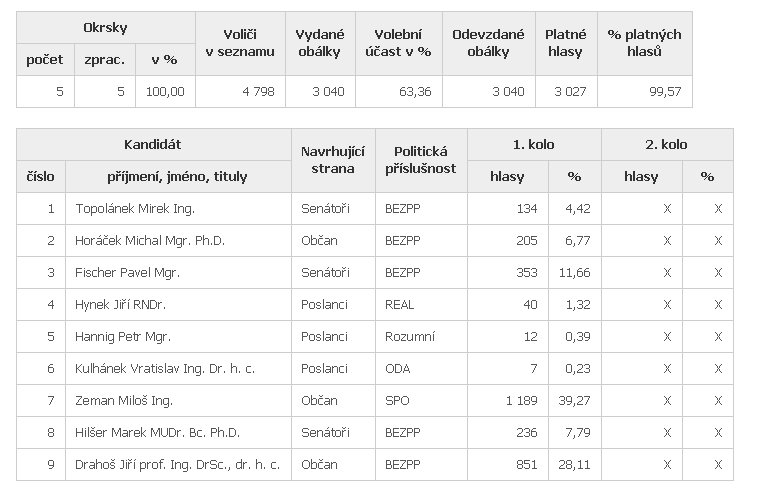Click the 3 027 valid votes value
The image size is (757, 492).
(x=570, y=92)
